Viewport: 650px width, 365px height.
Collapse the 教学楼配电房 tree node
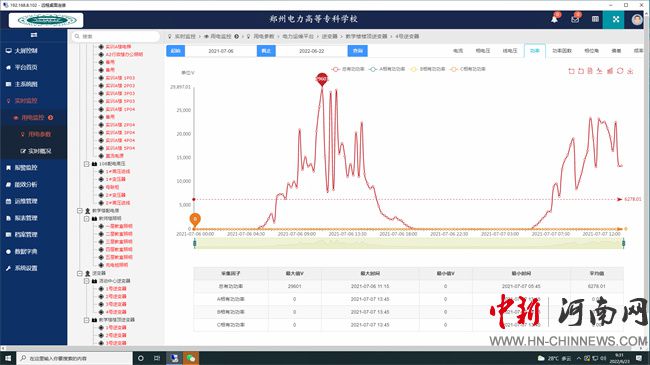coord(80,211)
